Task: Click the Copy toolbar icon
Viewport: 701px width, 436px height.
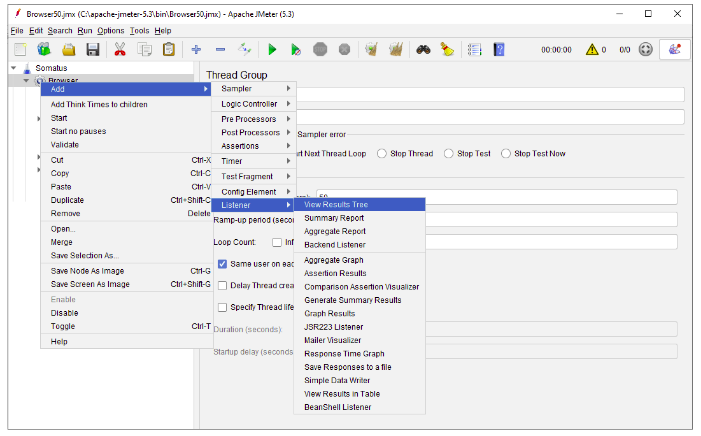Action: click(x=144, y=49)
